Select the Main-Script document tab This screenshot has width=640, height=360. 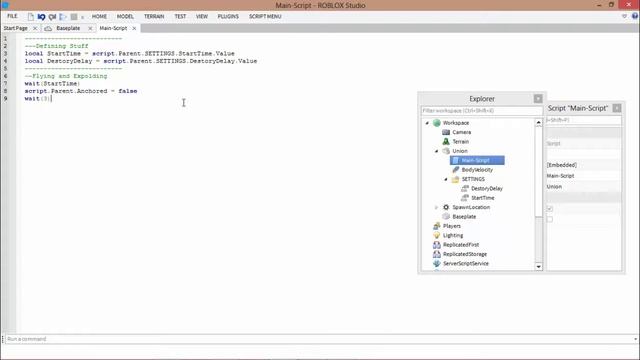tap(113, 28)
